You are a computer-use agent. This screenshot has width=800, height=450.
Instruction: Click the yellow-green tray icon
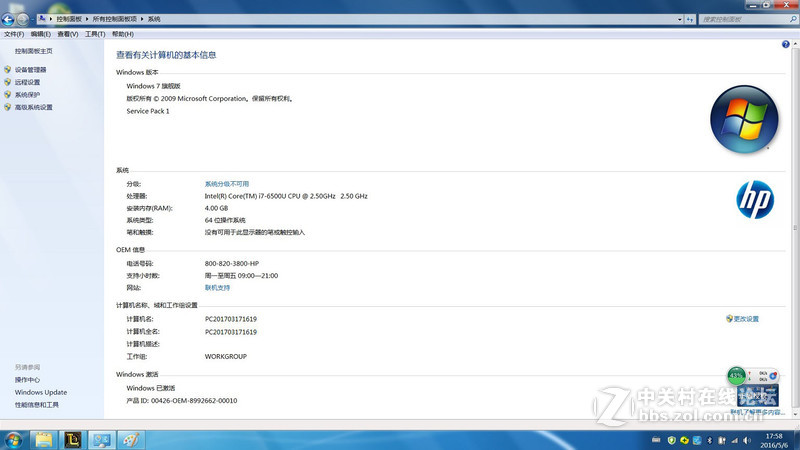click(x=684, y=440)
